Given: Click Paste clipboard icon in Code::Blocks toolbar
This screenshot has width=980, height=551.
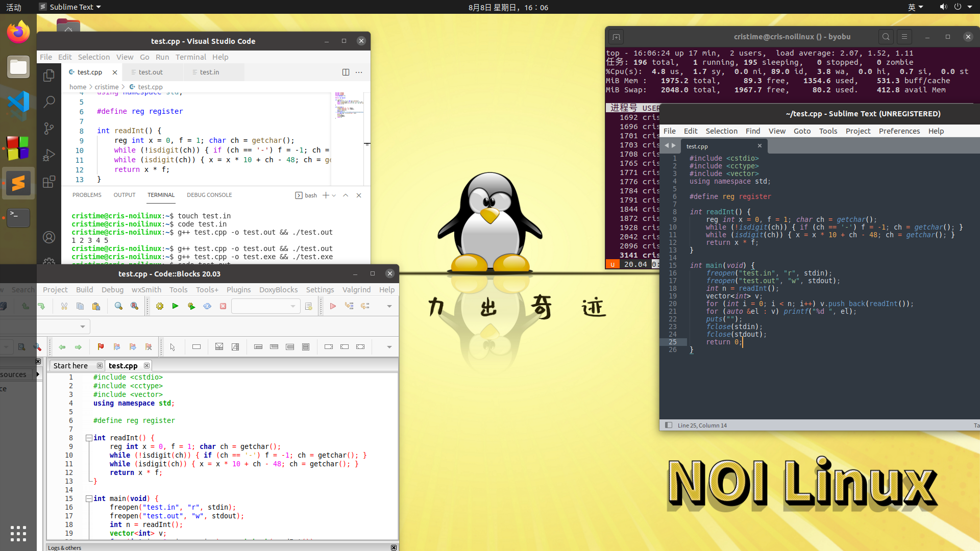Looking at the screenshot, I should pos(96,306).
